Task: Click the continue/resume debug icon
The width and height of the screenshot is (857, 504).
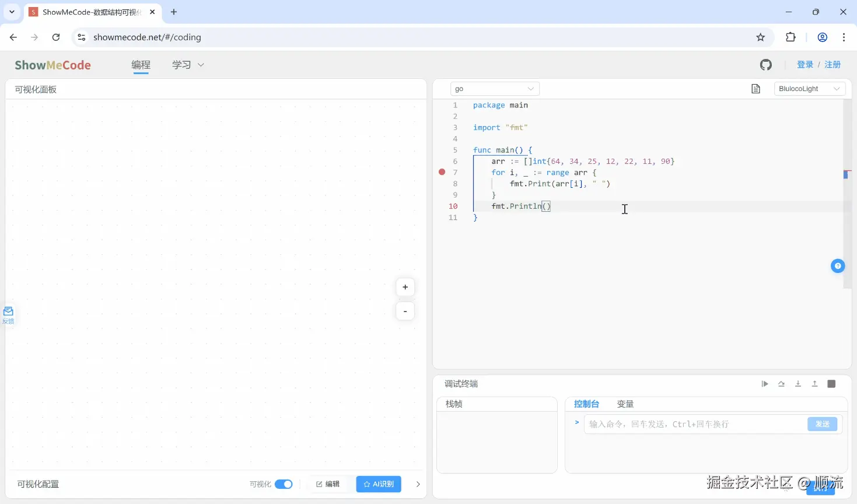Action: coord(765,384)
